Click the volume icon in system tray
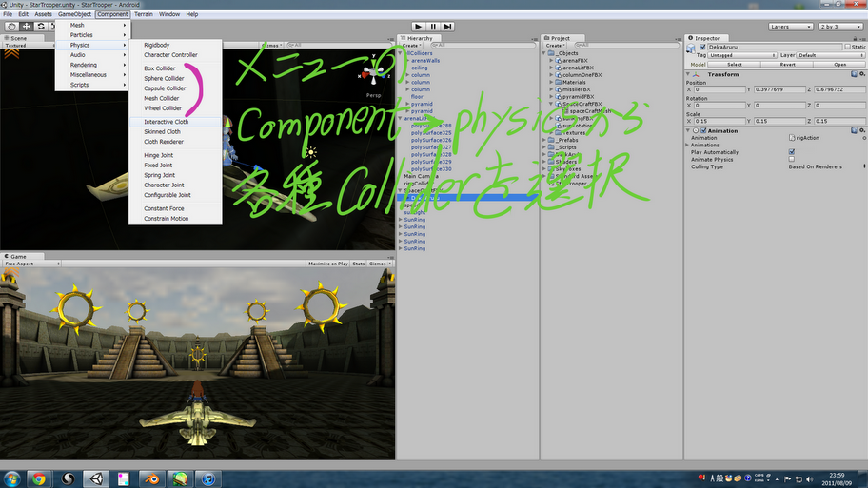The height and width of the screenshot is (488, 868). [x=810, y=479]
